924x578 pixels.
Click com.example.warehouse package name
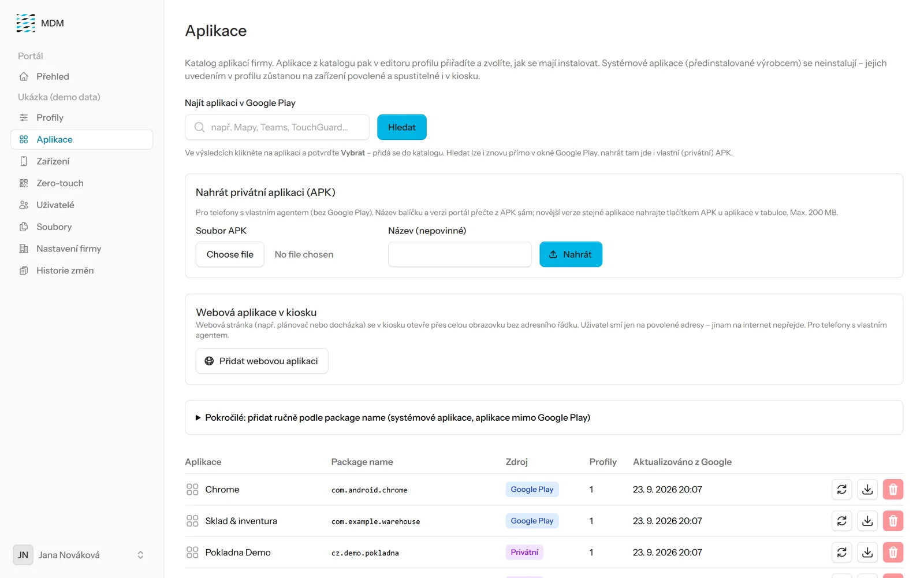click(x=375, y=521)
